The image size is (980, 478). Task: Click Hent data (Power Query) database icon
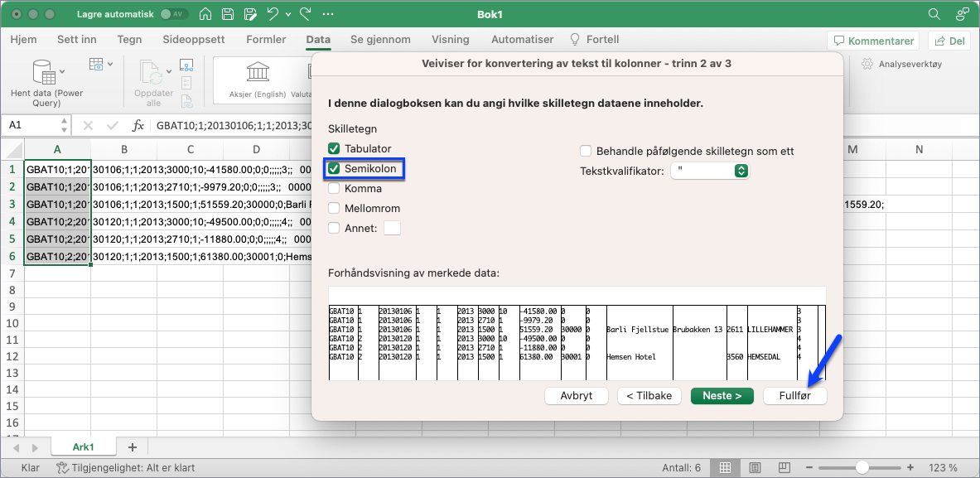tap(45, 72)
